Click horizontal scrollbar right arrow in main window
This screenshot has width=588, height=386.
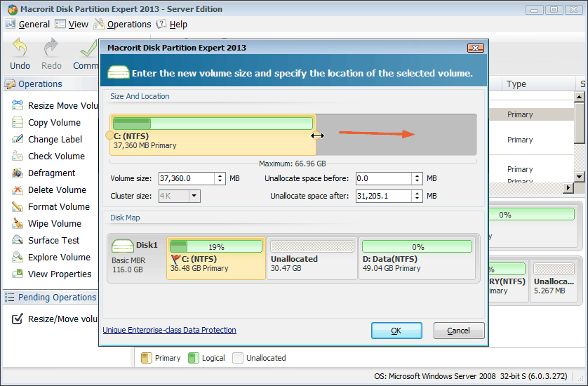click(568, 187)
